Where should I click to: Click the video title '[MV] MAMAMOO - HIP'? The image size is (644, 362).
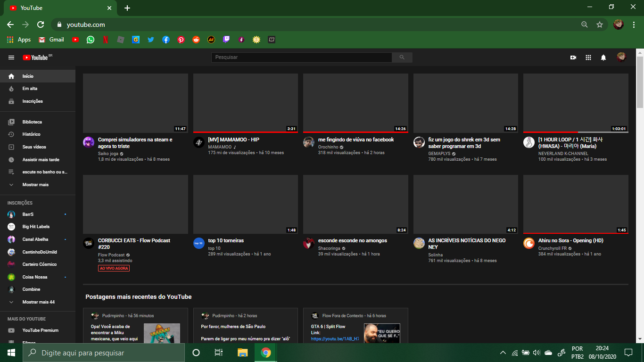click(x=234, y=140)
